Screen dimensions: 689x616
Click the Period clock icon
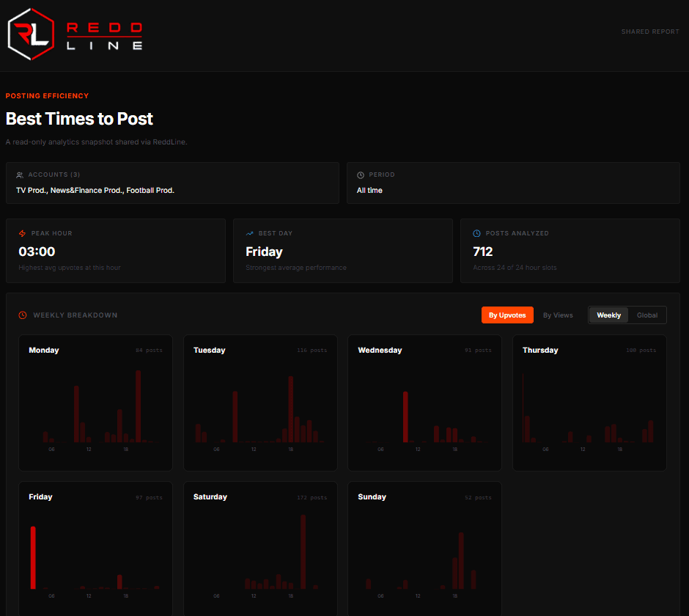361,175
